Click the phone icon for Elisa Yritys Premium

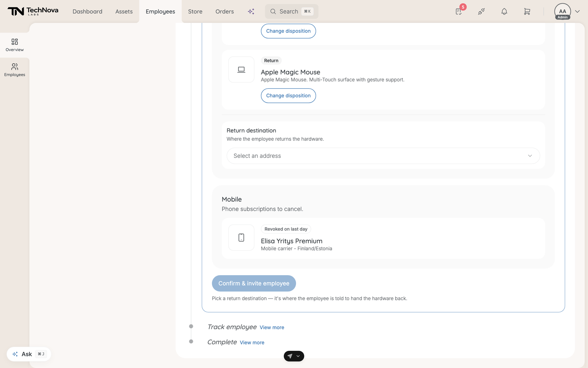click(241, 238)
